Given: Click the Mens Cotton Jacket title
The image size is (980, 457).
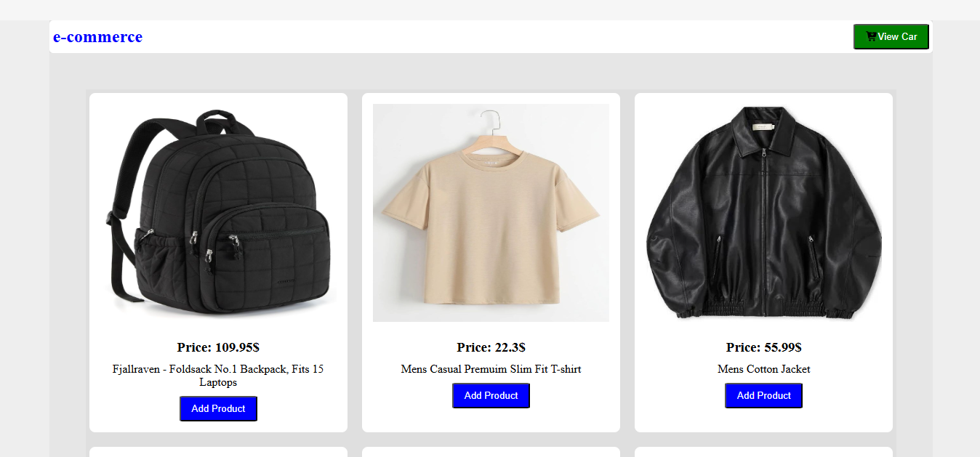Looking at the screenshot, I should 763,369.
